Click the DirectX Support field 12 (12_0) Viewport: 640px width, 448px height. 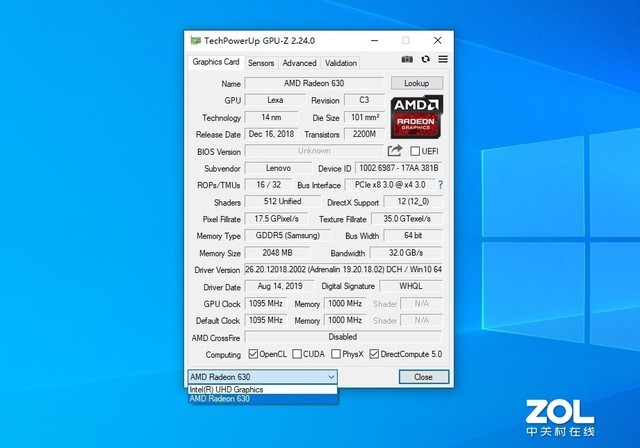[413, 202]
